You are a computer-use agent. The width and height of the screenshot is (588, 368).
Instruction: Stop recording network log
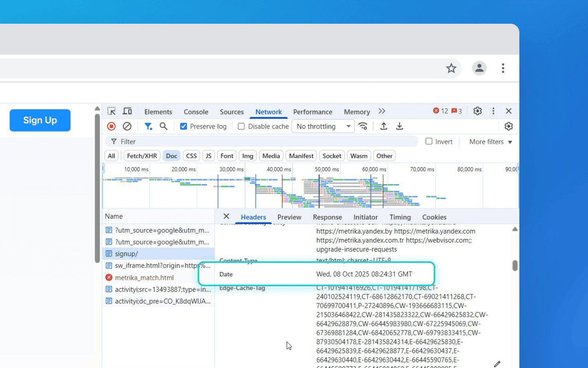(111, 126)
